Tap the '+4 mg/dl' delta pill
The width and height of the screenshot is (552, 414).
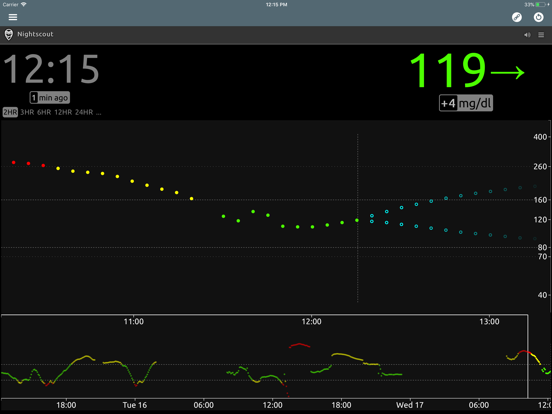pos(465,103)
